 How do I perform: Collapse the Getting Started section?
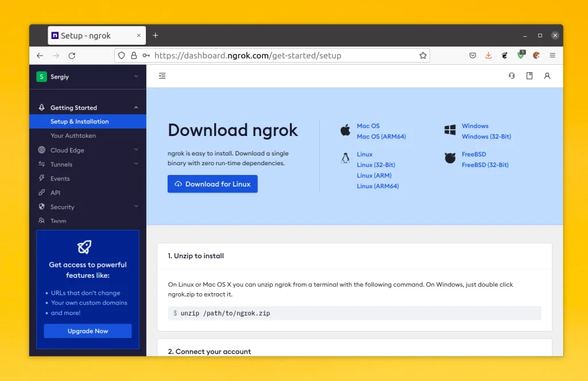pos(136,107)
